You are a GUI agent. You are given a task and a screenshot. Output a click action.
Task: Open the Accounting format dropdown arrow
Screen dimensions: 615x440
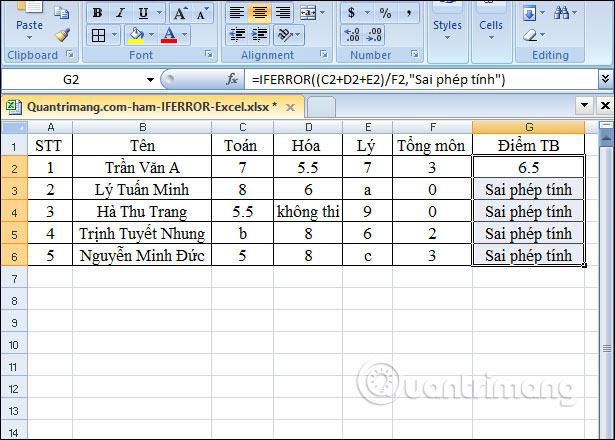[x=368, y=13]
